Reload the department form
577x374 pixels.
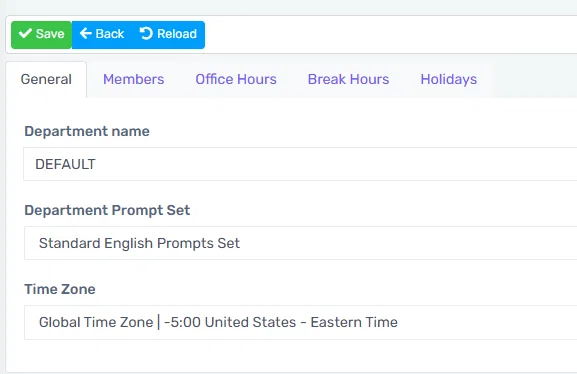click(169, 35)
